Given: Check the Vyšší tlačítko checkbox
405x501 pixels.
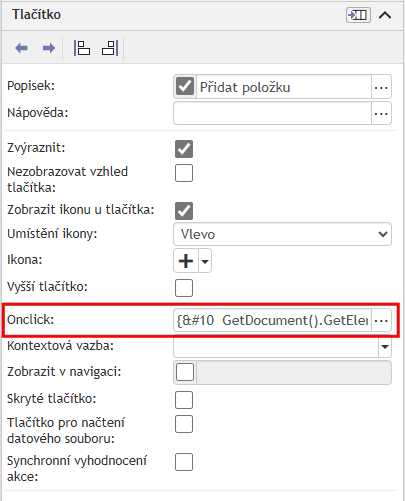Looking at the screenshot, I should [x=184, y=288].
